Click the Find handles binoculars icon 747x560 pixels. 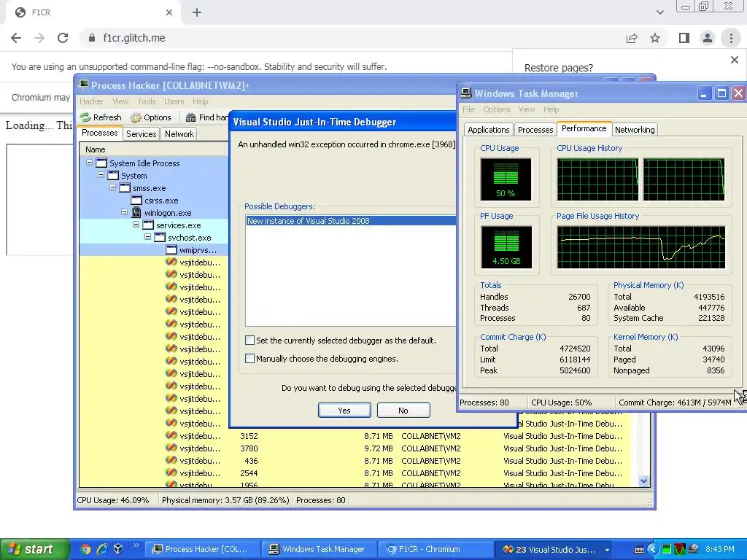(x=190, y=117)
